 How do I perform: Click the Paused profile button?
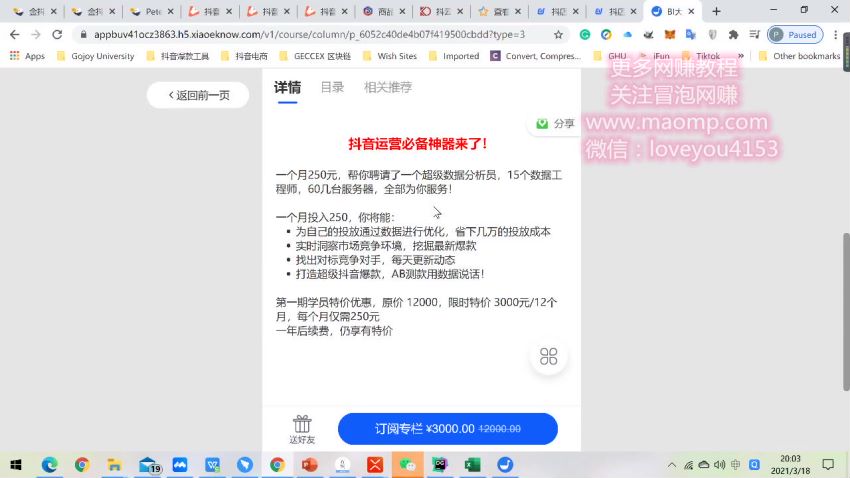(x=795, y=35)
